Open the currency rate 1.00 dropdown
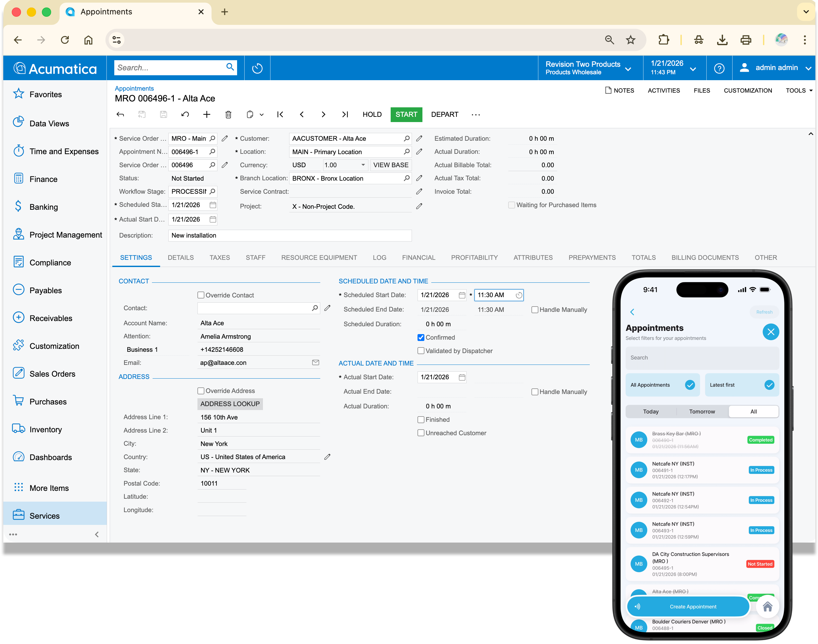The width and height of the screenshot is (818, 644). pos(363,165)
